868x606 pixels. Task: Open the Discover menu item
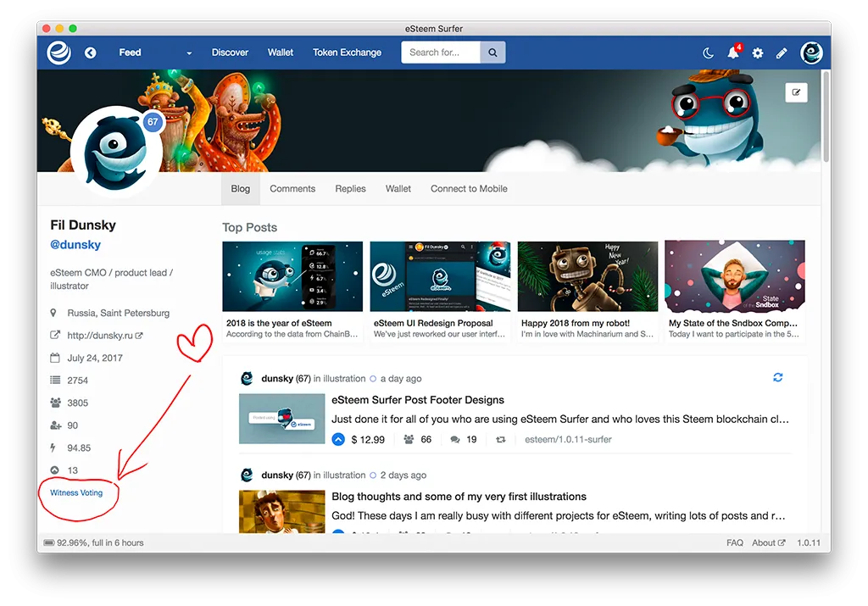tap(230, 53)
